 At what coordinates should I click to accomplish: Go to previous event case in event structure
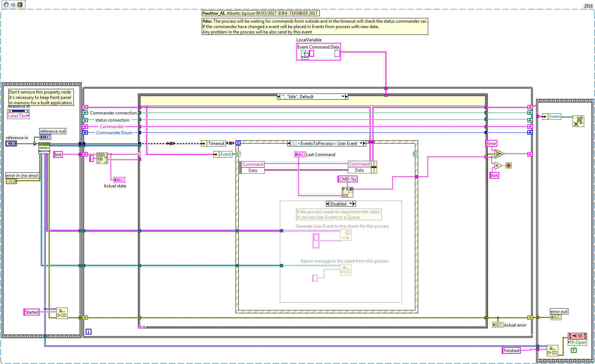click(289, 143)
